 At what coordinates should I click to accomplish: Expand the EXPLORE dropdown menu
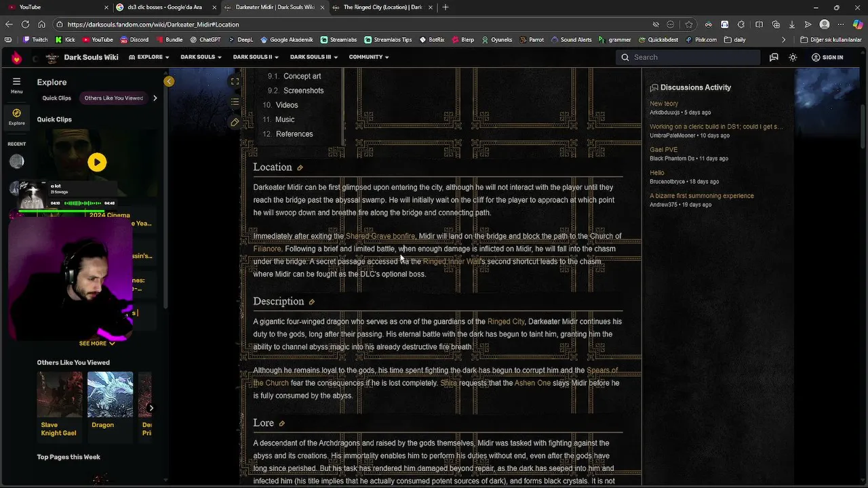tap(149, 57)
